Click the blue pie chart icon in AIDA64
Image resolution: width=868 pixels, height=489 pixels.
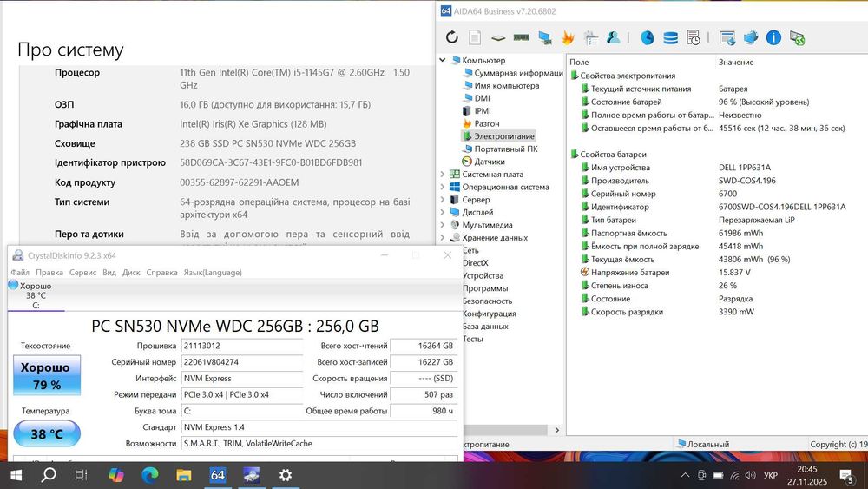[648, 37]
